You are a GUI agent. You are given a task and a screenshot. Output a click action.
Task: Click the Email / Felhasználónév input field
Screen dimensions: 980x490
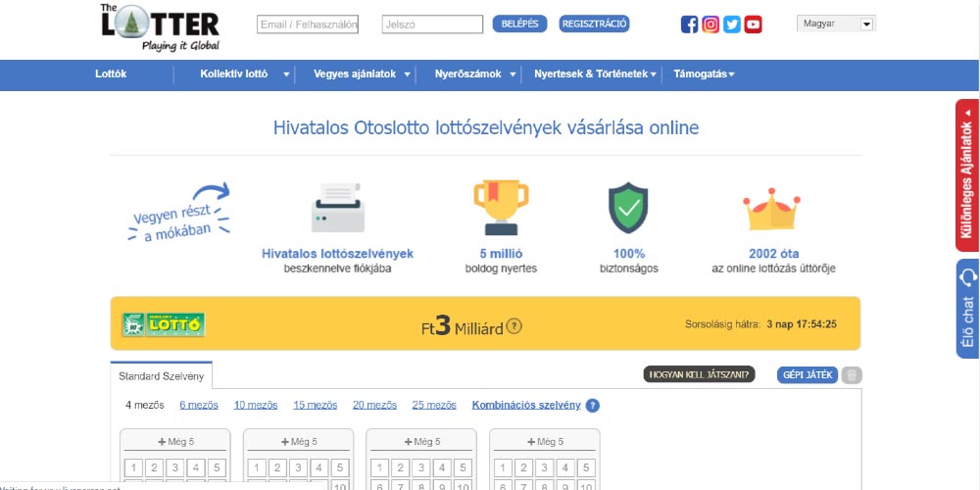308,24
